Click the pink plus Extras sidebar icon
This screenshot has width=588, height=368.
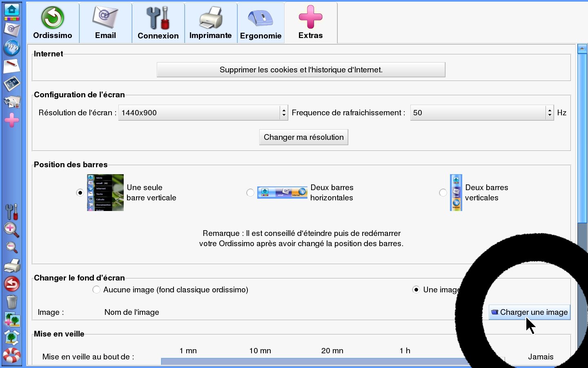[11, 120]
